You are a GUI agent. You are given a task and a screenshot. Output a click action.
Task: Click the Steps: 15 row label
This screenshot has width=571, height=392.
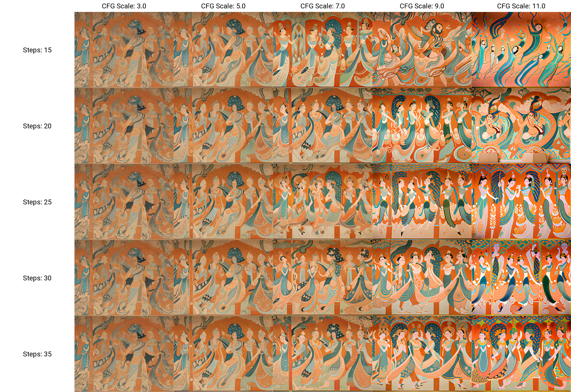click(x=37, y=50)
